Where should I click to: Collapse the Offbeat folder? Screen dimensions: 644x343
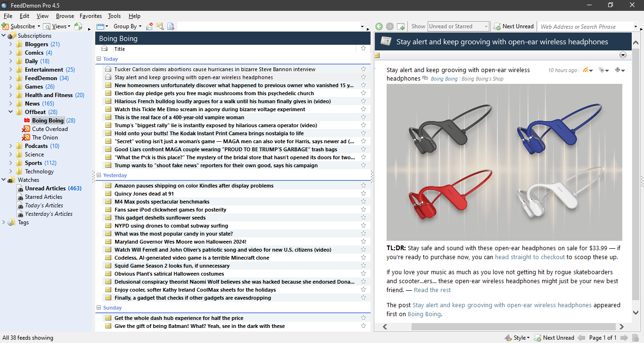[x=11, y=112]
